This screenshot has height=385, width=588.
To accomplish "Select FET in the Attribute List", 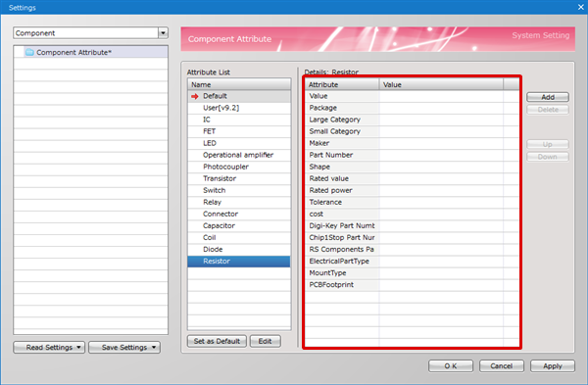I will [x=239, y=131].
